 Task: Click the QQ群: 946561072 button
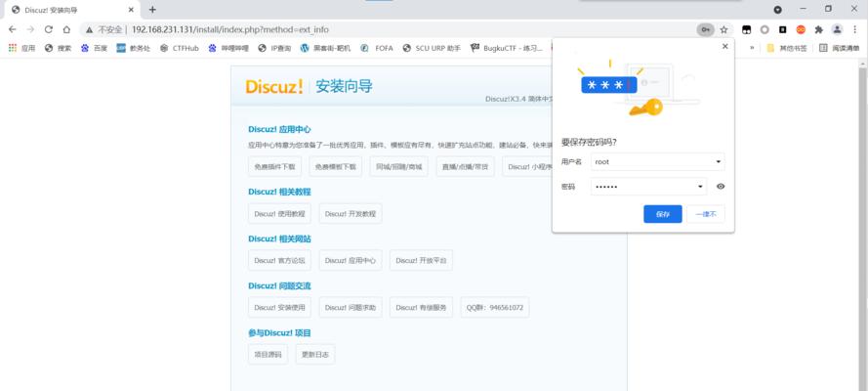pyautogui.click(x=494, y=307)
